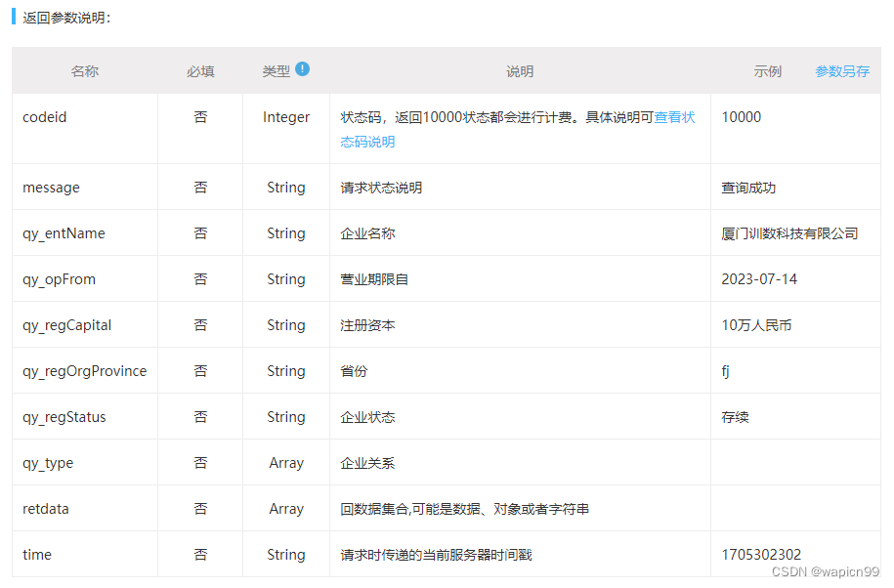Click the description 企业状态
The image size is (894, 588).
pos(367,417)
